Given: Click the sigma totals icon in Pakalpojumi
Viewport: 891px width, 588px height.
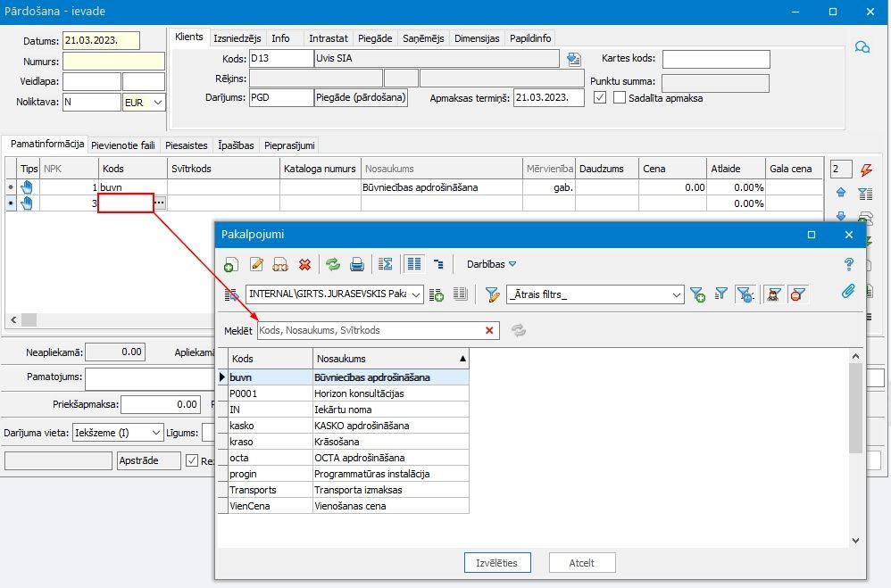Looking at the screenshot, I should coord(386,264).
